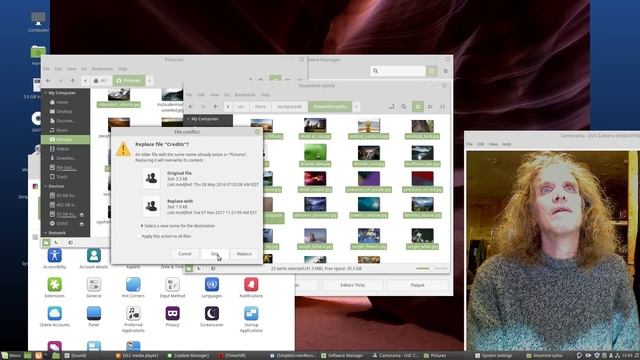
Task: Toggle location entry in backgrounds window
Action: (391, 107)
